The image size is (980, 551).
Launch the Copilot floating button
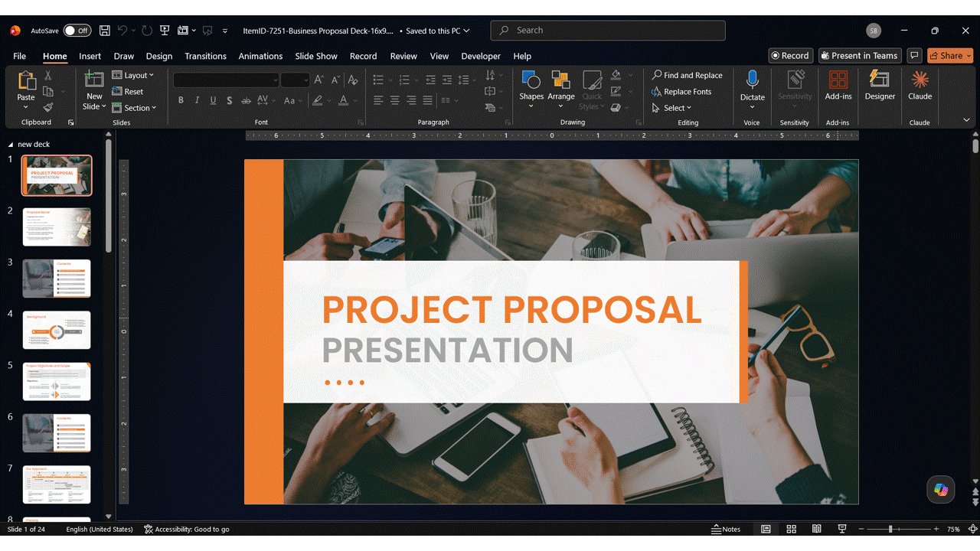pyautogui.click(x=941, y=490)
